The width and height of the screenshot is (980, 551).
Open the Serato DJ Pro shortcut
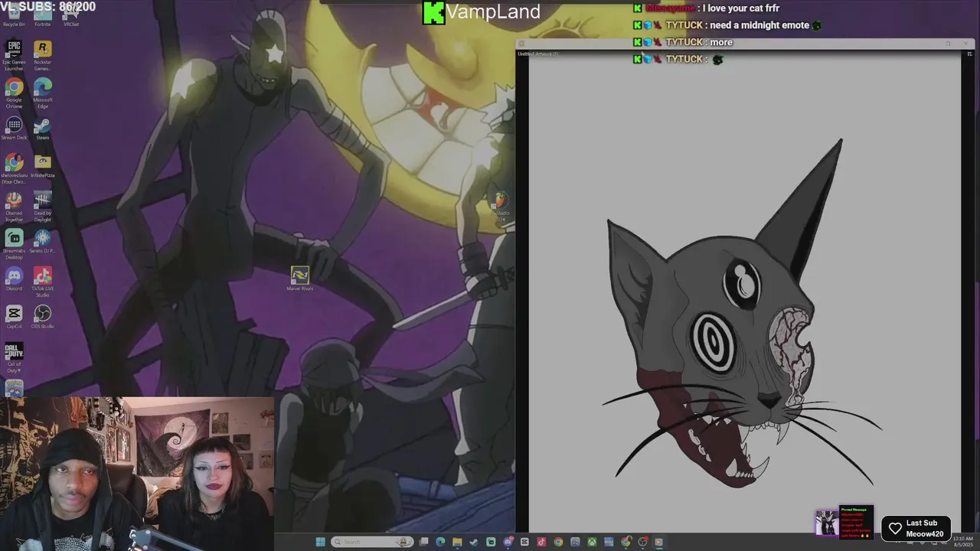tap(43, 241)
